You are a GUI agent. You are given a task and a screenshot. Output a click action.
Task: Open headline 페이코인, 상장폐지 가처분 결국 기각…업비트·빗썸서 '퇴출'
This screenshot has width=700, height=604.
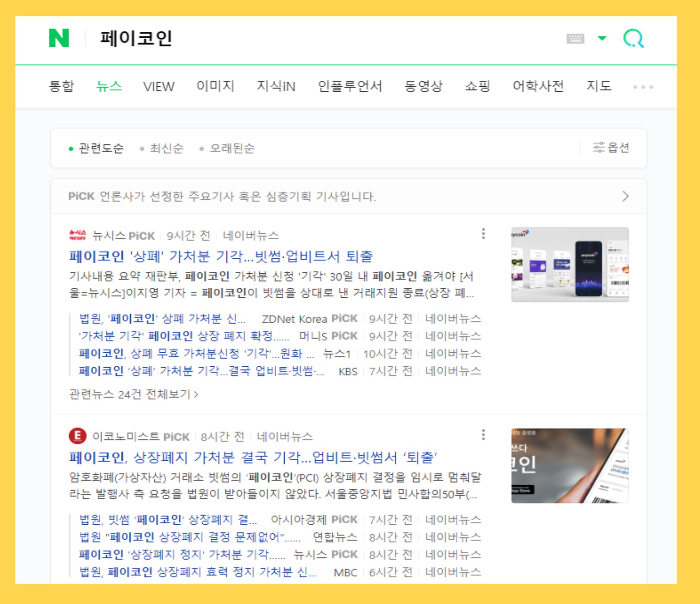click(253, 458)
